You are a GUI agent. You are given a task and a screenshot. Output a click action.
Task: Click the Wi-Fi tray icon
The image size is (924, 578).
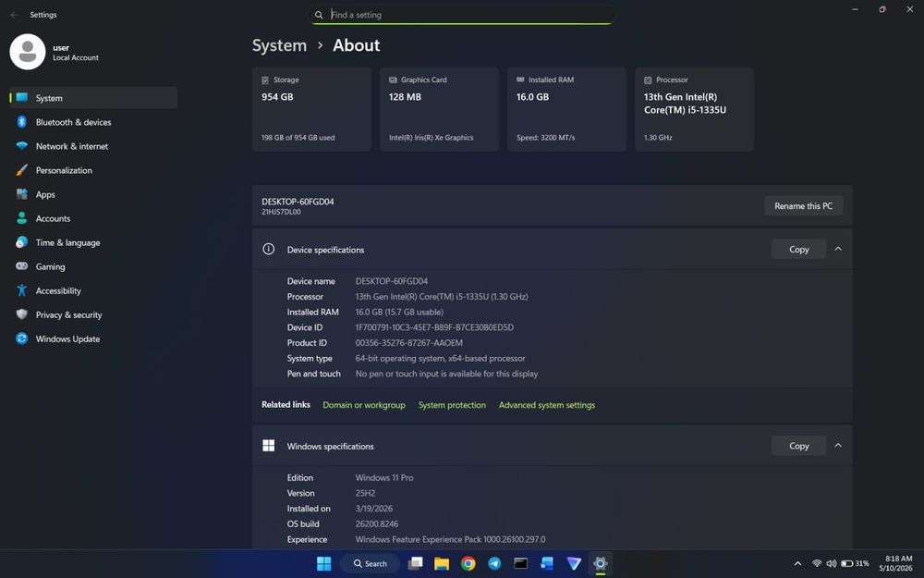click(x=817, y=564)
